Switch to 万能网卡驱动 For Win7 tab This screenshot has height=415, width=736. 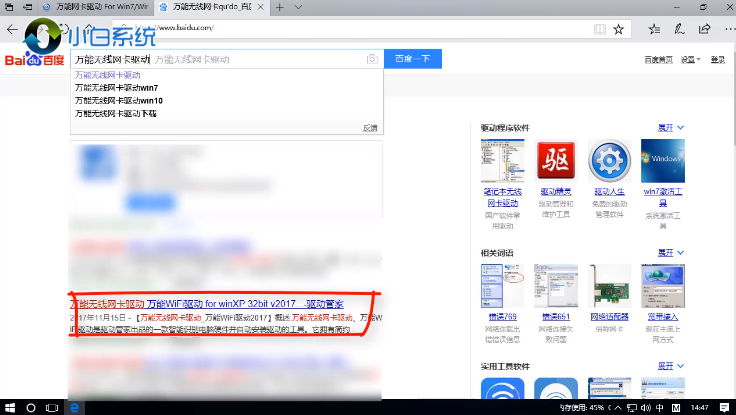coord(96,7)
